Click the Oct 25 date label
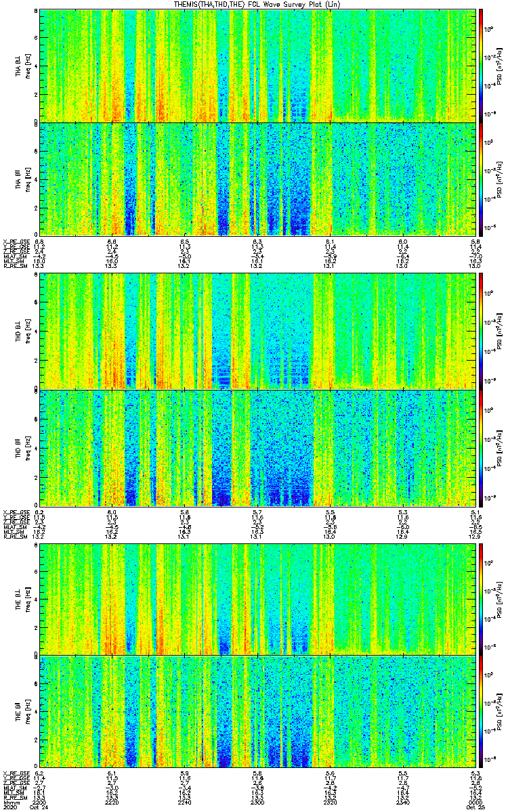Viewport: 508px width, 812px height. (x=474, y=809)
